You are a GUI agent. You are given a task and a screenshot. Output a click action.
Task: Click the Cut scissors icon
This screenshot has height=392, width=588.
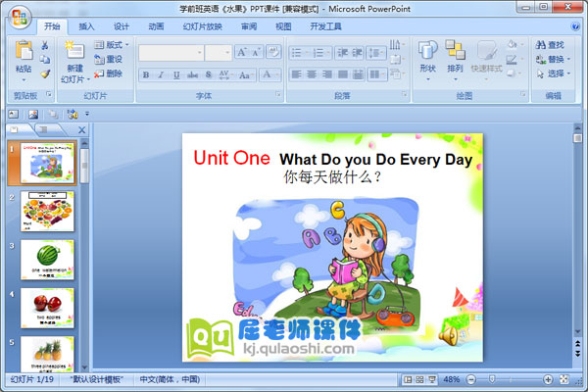[x=45, y=45]
